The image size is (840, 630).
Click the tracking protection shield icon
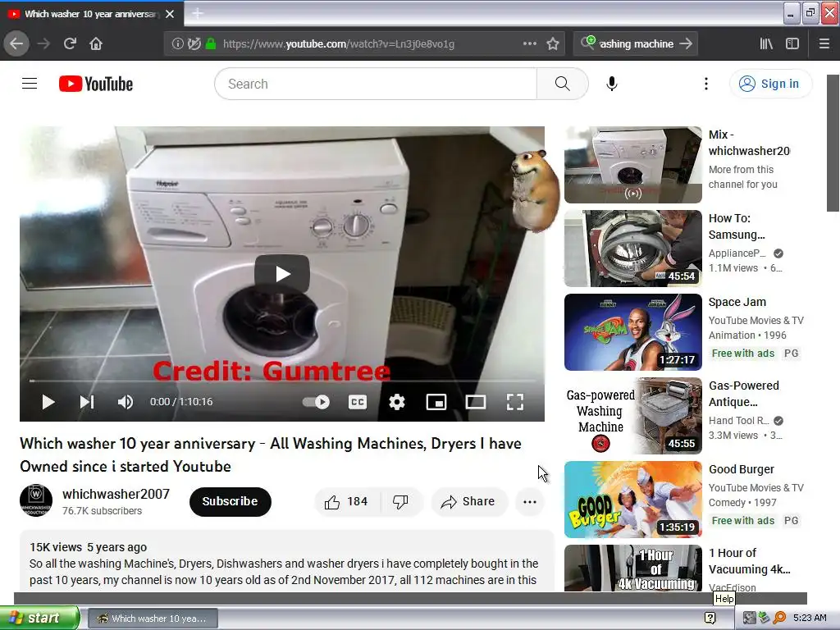tap(194, 44)
